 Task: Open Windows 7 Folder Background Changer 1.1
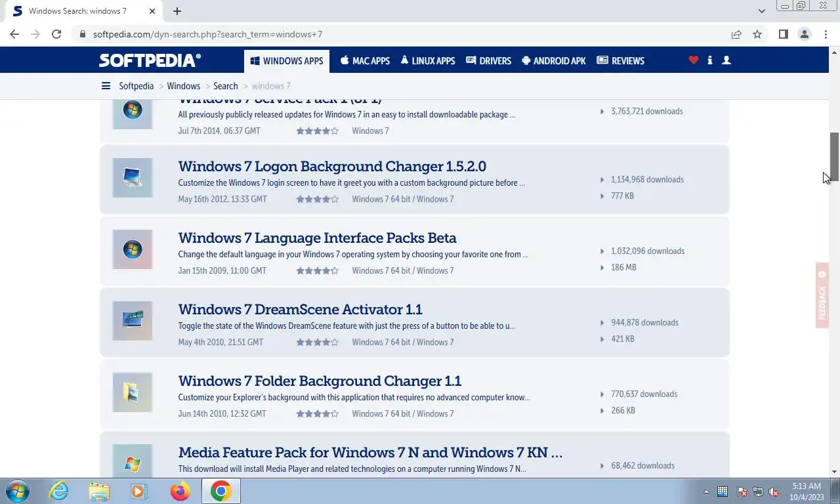tap(320, 381)
